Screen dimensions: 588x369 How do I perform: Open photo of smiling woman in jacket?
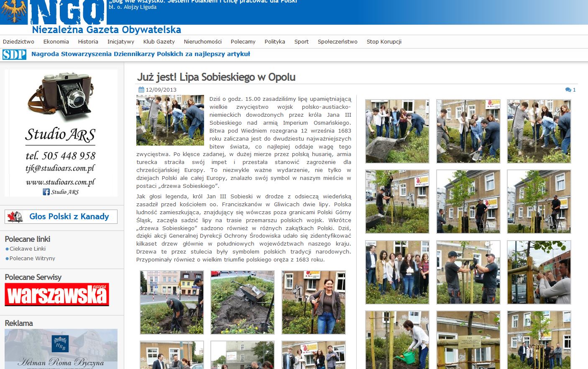pos(314,302)
